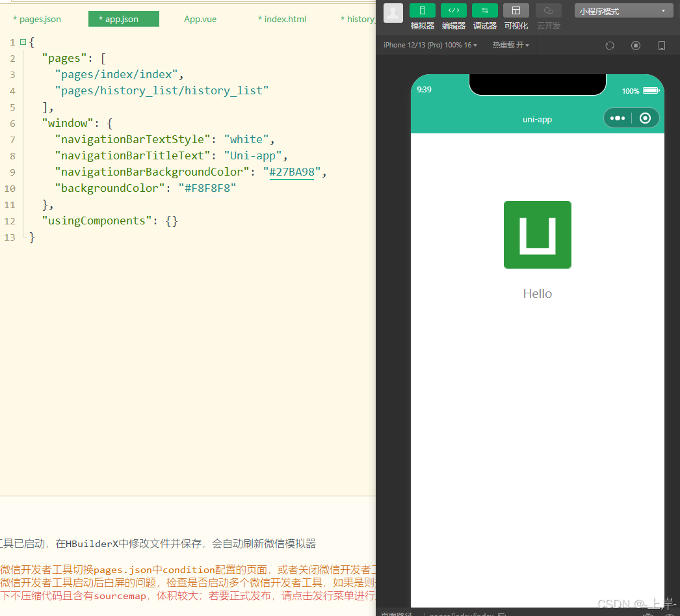Refresh the simulator preview

point(609,45)
